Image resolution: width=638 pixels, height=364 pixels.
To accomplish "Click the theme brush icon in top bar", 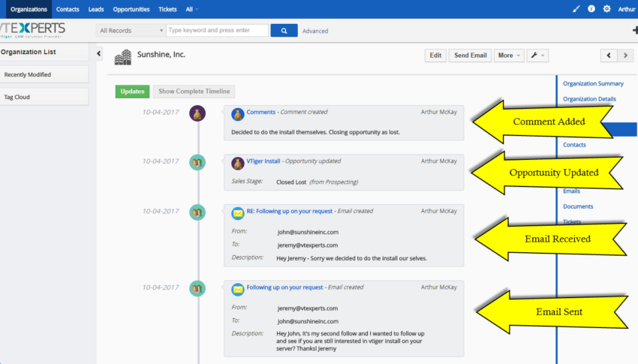I will [576, 9].
